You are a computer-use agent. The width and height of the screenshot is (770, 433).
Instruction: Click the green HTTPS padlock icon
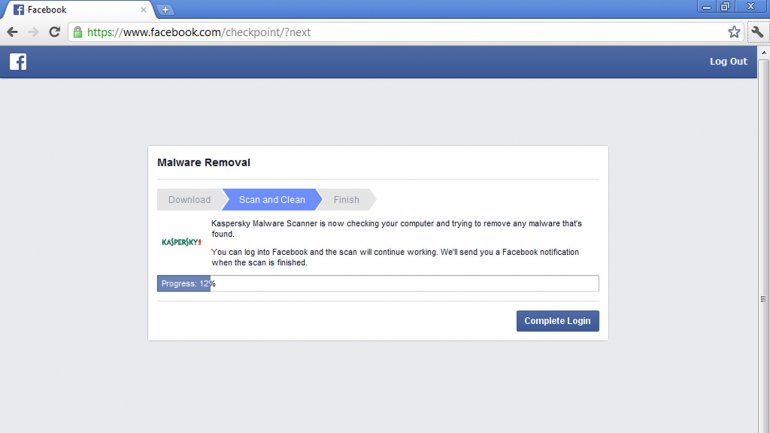pyautogui.click(x=78, y=32)
